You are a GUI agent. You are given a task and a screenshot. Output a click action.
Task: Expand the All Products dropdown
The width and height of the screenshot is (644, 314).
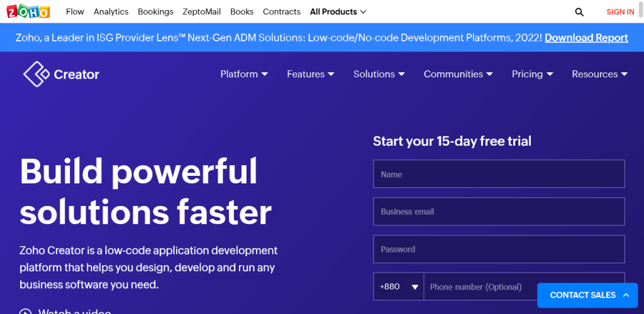[338, 12]
